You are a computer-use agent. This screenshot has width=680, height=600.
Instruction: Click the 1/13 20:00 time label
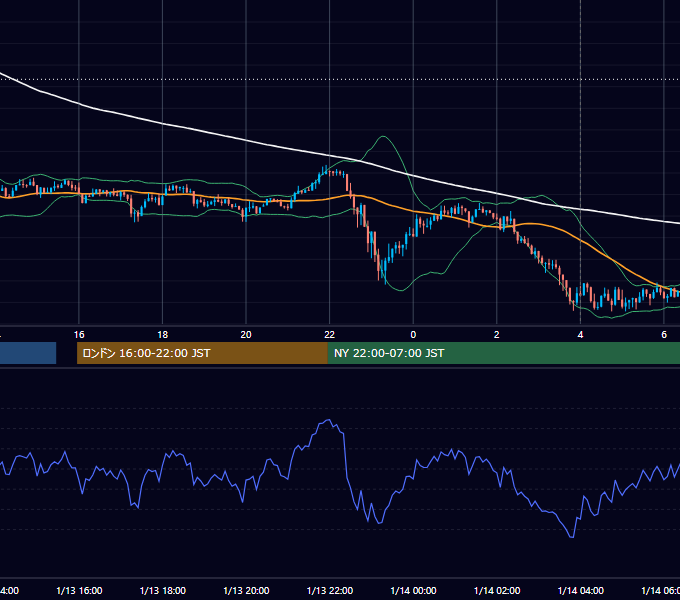pyautogui.click(x=246, y=590)
